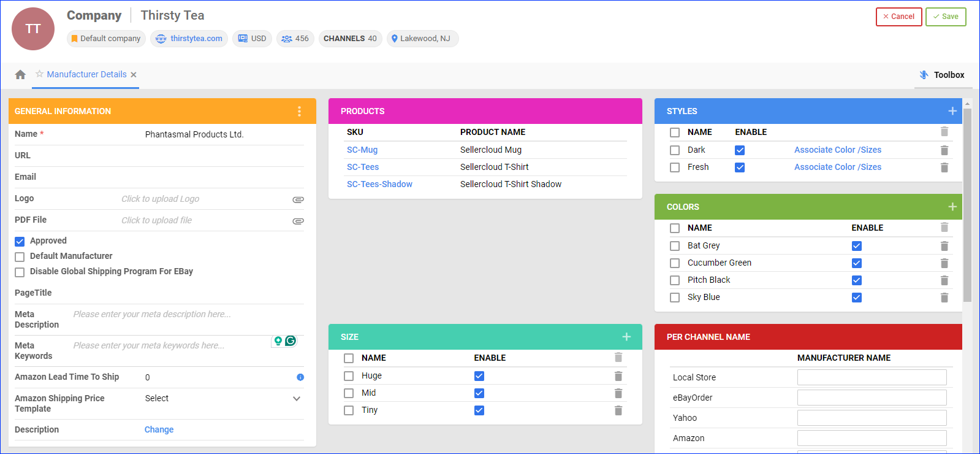Screen dimensions: 980x454
Task: Add a new size with plus icon
Action: tap(626, 337)
